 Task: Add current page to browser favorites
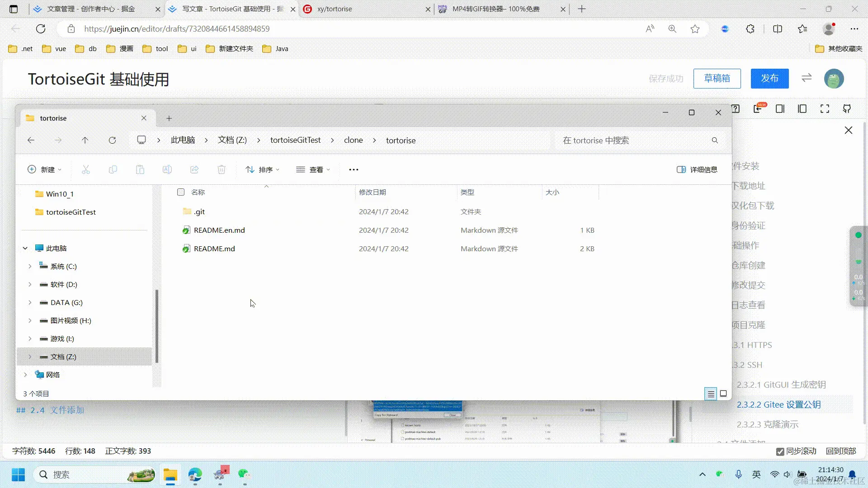(x=695, y=29)
